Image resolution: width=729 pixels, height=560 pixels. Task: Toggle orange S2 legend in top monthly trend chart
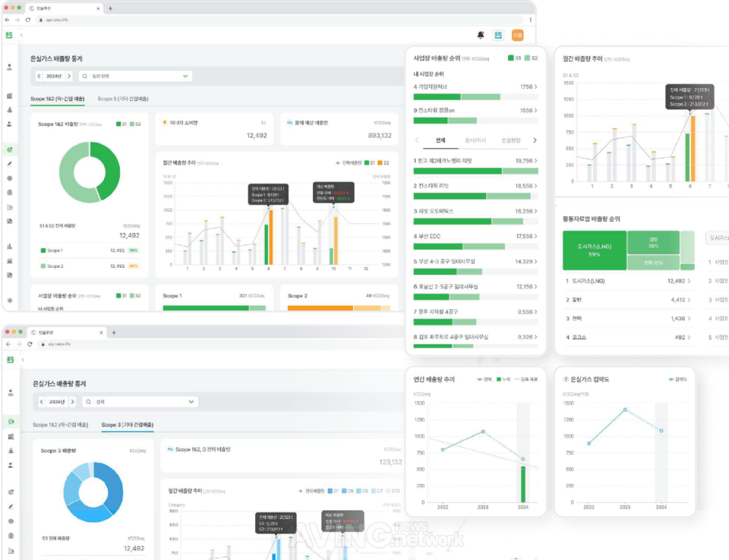pos(383,162)
